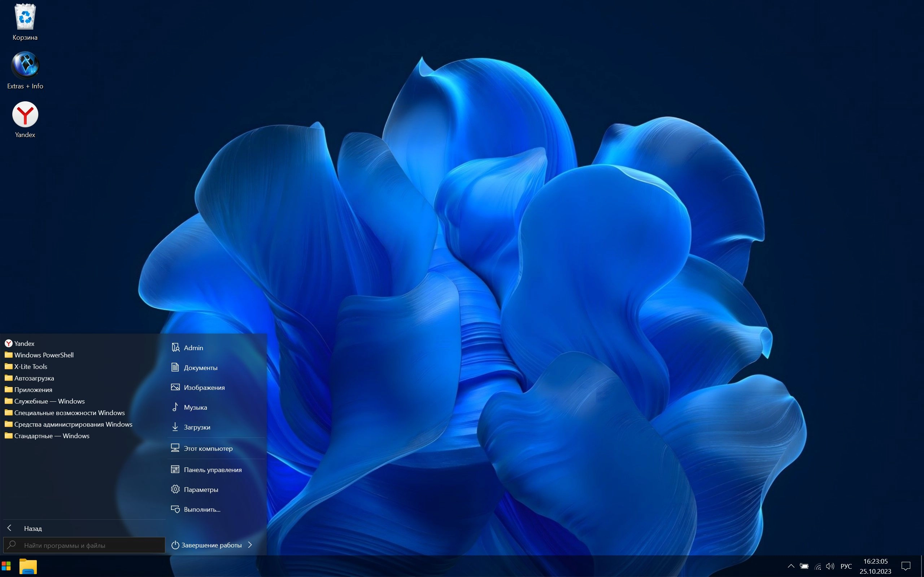Viewport: 924px width, 577px height.
Task: Open File Explorer from the taskbar
Action: (28, 566)
